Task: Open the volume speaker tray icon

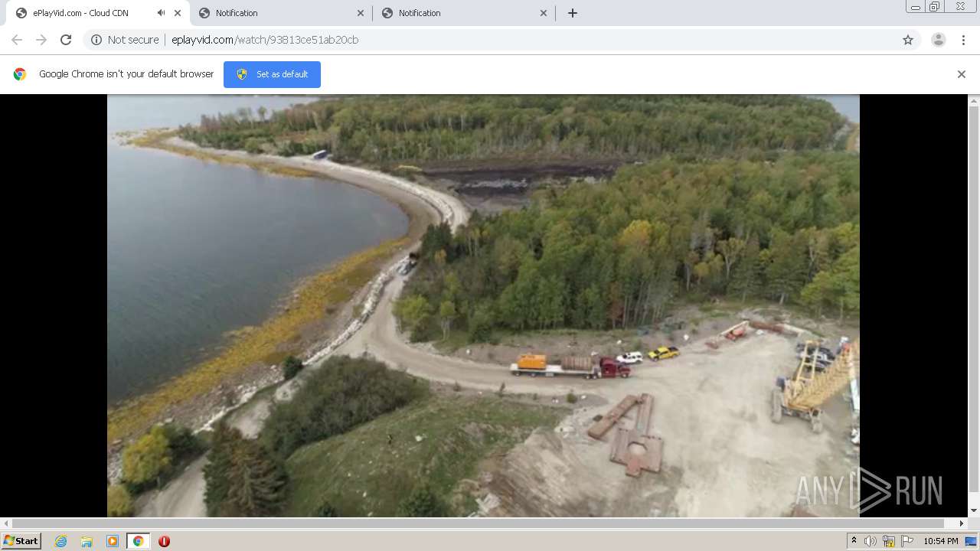Action: 871,541
